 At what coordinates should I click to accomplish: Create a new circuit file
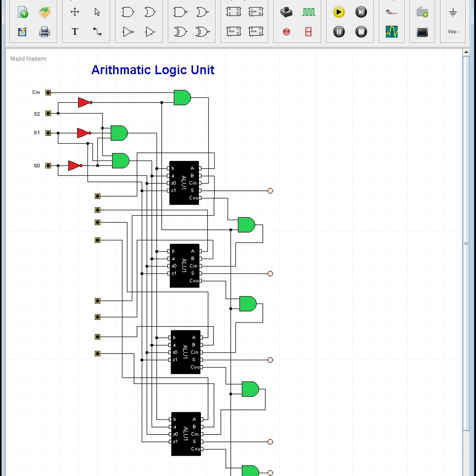point(23,12)
